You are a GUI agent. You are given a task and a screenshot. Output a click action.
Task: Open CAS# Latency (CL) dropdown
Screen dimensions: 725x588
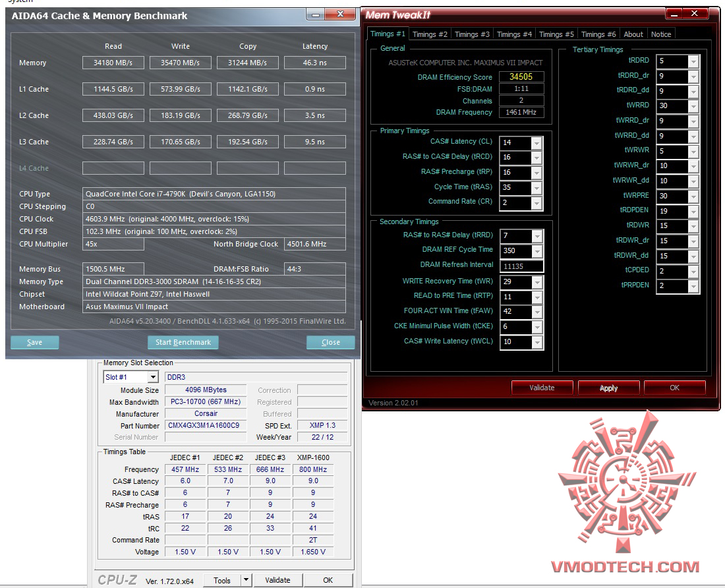(536, 143)
